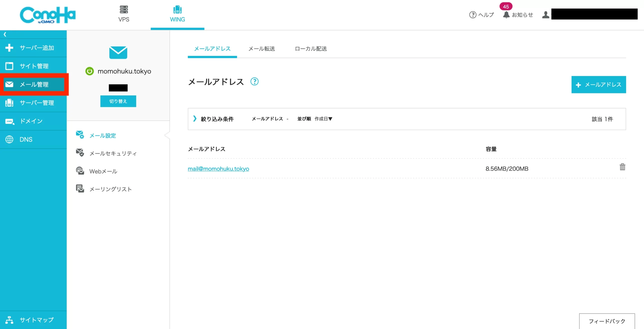Click the 8.56MB/200MB capacity value

click(x=507, y=169)
